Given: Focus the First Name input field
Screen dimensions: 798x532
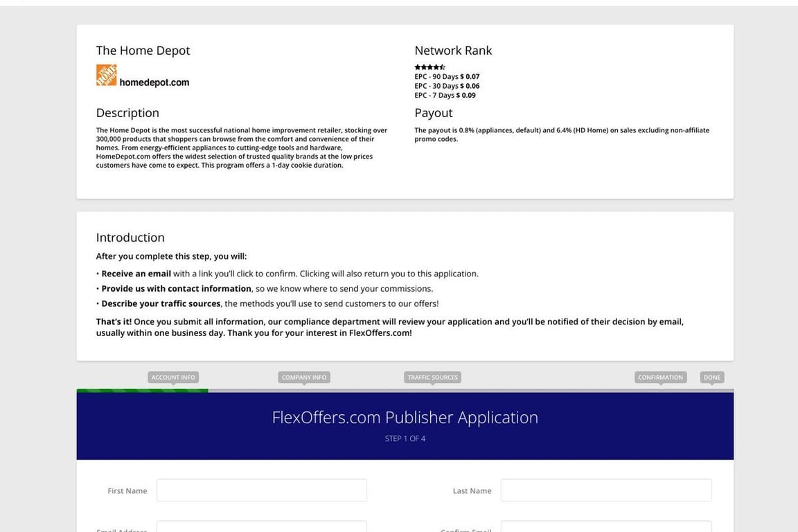Looking at the screenshot, I should pyautogui.click(x=261, y=490).
